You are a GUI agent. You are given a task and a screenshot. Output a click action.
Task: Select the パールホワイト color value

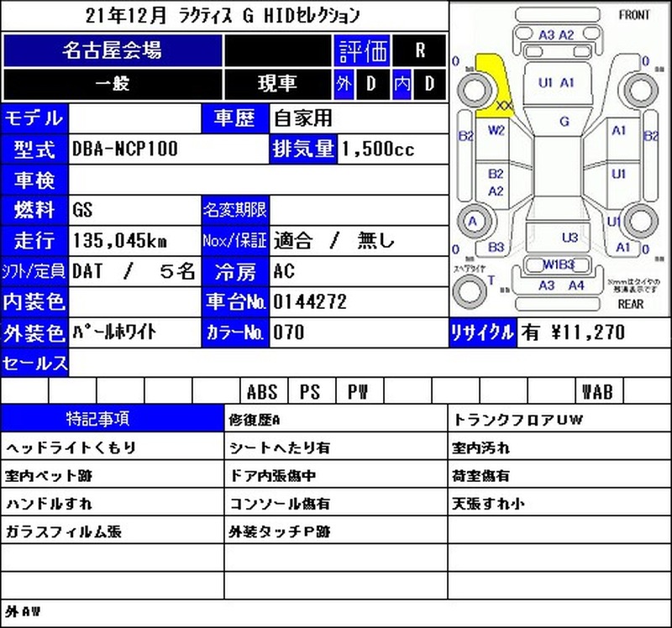click(114, 332)
